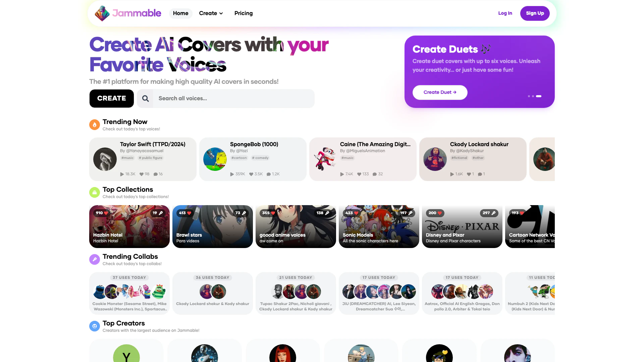Click play icon on Taylor Swift card
Viewport: 644px width, 362px height.
[x=122, y=174]
